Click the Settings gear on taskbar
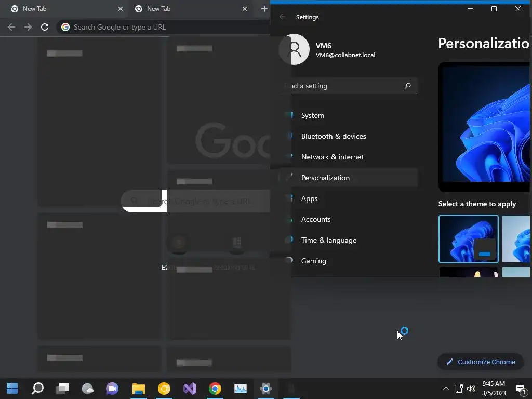The height and width of the screenshot is (399, 532). click(265, 389)
